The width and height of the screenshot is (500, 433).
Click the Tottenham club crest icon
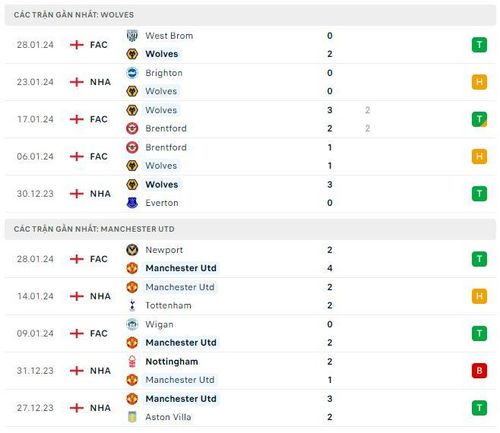coord(132,305)
